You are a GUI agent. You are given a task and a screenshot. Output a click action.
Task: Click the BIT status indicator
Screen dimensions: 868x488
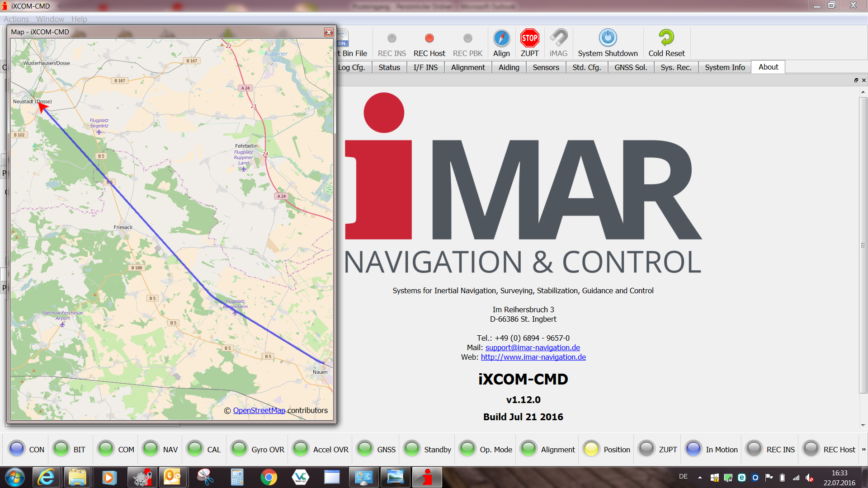point(61,449)
